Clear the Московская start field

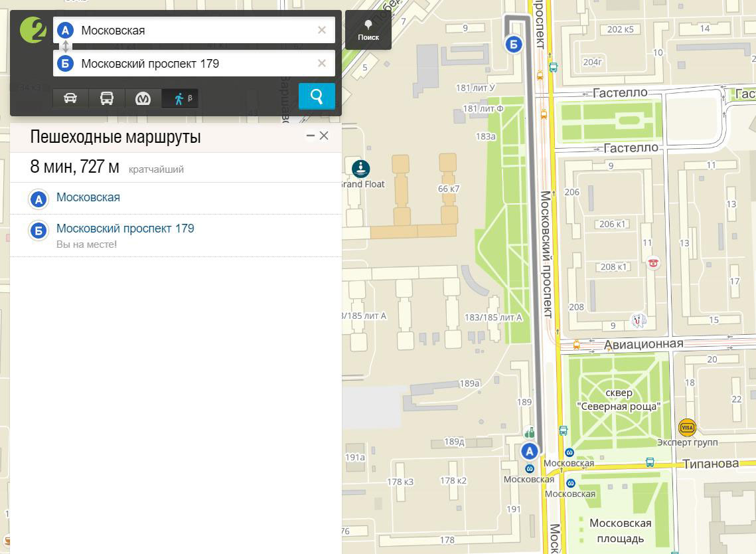point(322,30)
